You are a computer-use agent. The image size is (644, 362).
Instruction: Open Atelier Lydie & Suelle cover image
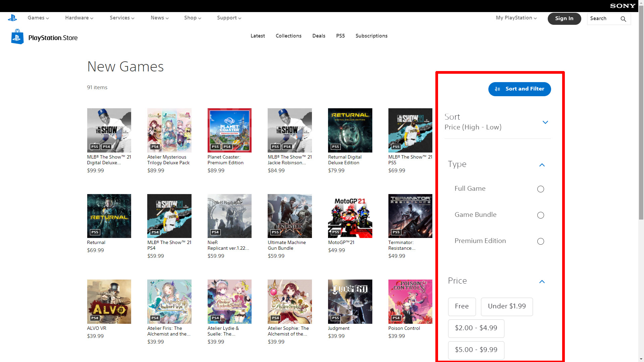tap(229, 302)
